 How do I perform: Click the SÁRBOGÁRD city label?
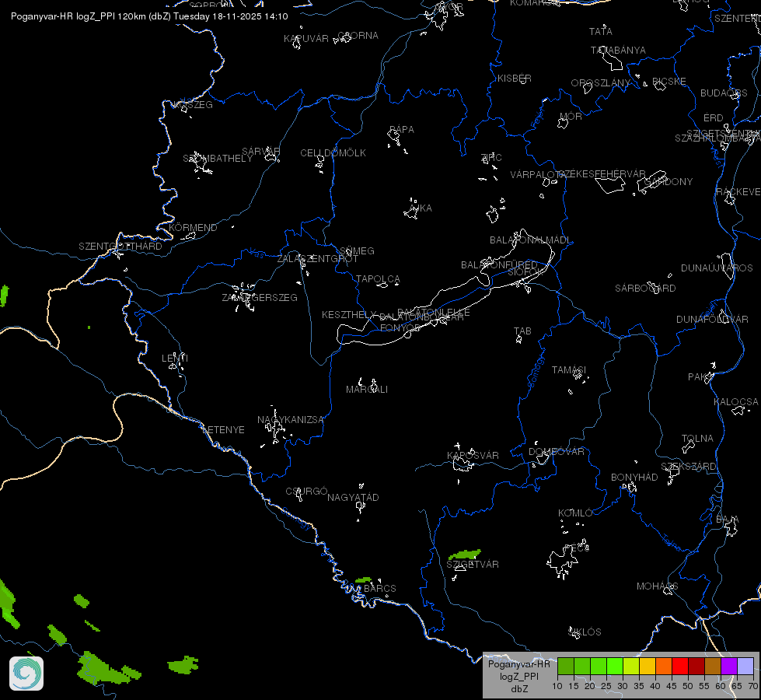pos(645,289)
